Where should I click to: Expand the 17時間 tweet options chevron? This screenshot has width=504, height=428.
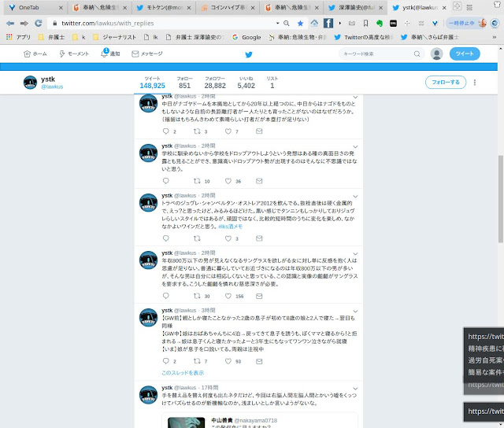(x=355, y=389)
